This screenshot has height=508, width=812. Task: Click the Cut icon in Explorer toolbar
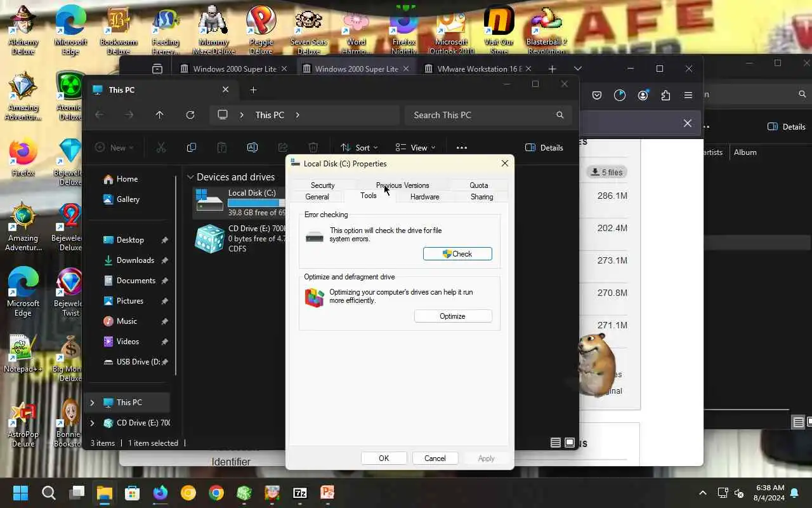click(161, 147)
